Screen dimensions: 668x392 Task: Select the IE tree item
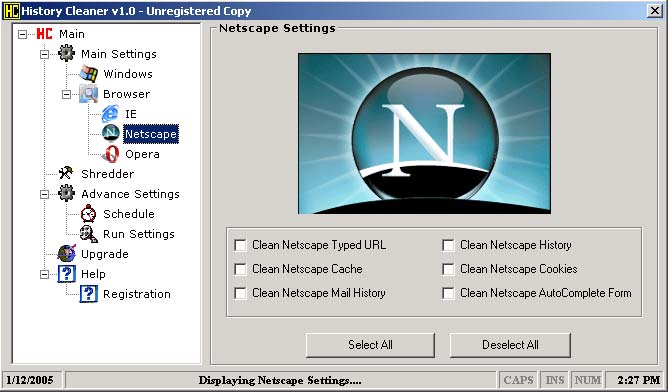click(x=131, y=114)
